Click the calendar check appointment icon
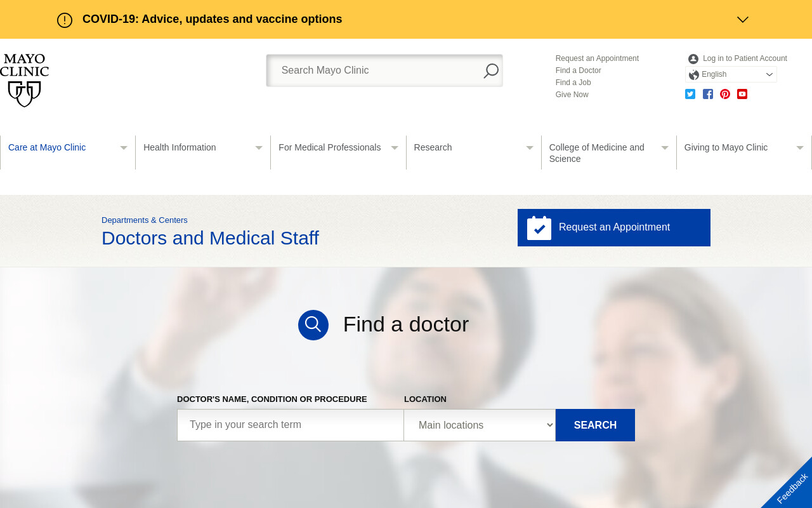This screenshot has width=812, height=508. [x=539, y=227]
